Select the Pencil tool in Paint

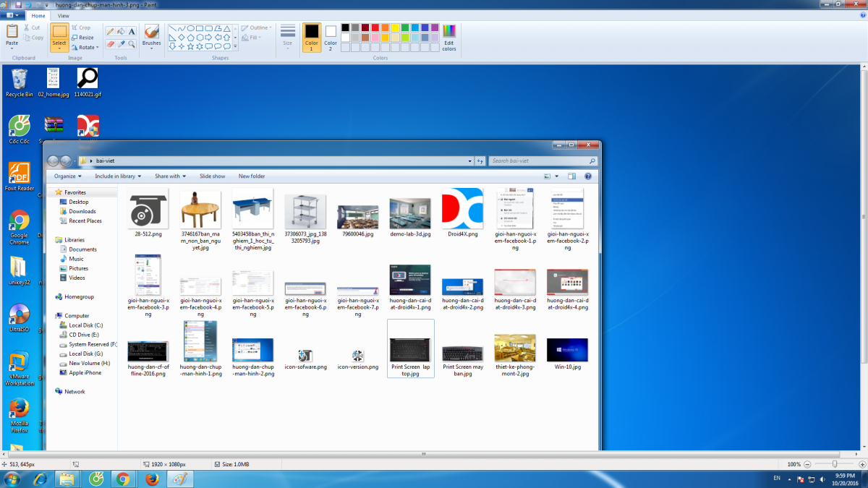(110, 31)
